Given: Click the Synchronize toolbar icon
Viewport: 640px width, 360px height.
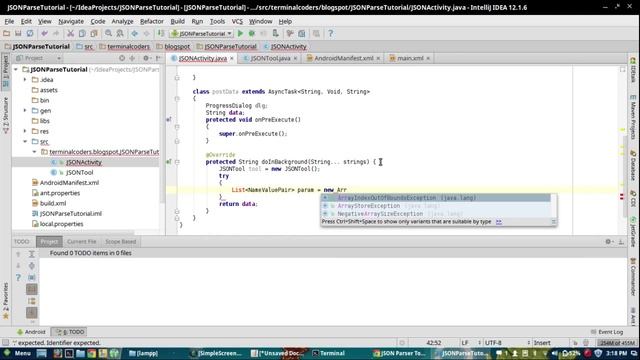Looking at the screenshot, I should pos(30,33).
